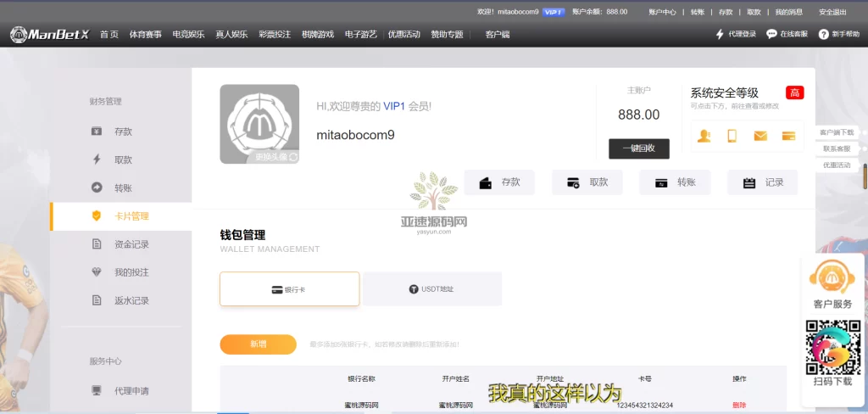Click the bank card security icon
Image resolution: width=868 pixels, height=414 pixels.
[x=788, y=136]
